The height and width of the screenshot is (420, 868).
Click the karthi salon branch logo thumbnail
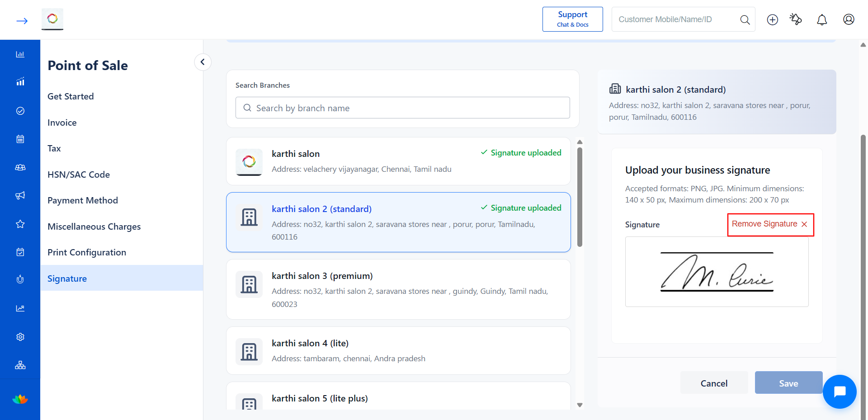(x=249, y=162)
